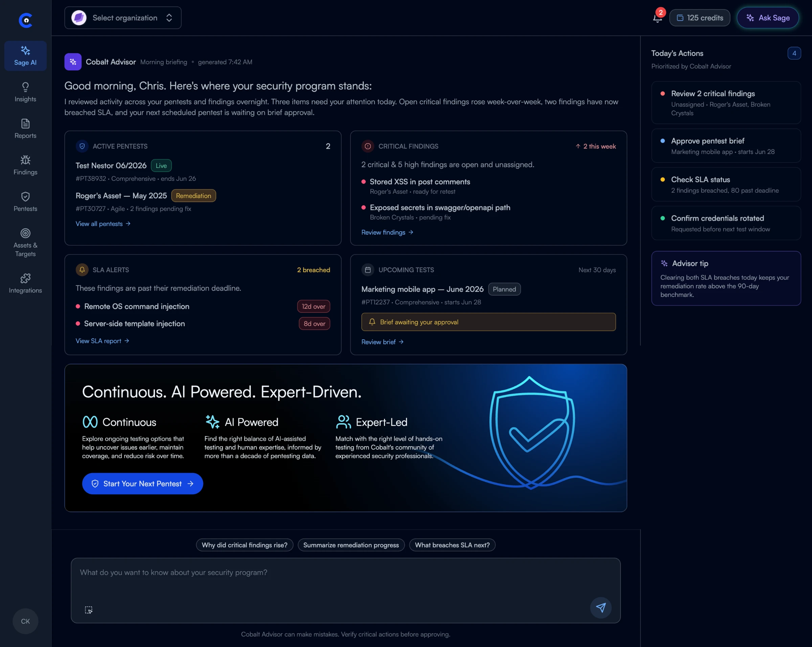Open 'Exposed secrets in swagger/openapi path' finding

[439, 207]
